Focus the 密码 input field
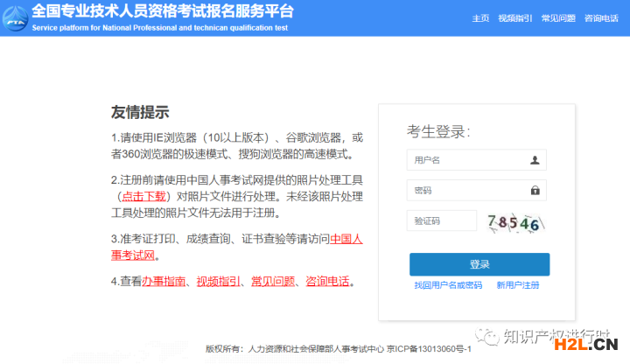The width and height of the screenshot is (630, 364). coord(468,190)
